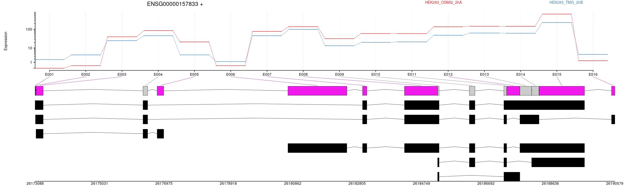
Task: Select the HEK293_OSMI2_2hA legend label
Action: pyautogui.click(x=443, y=2)
